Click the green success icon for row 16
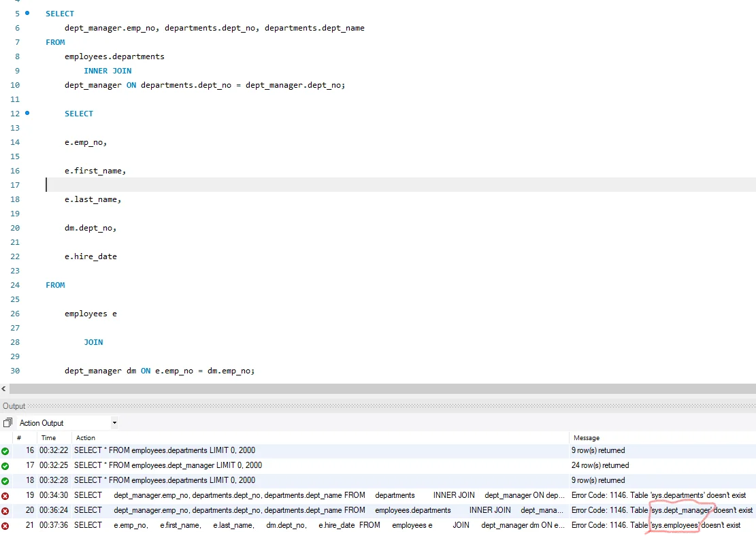756x536 pixels. (5, 451)
